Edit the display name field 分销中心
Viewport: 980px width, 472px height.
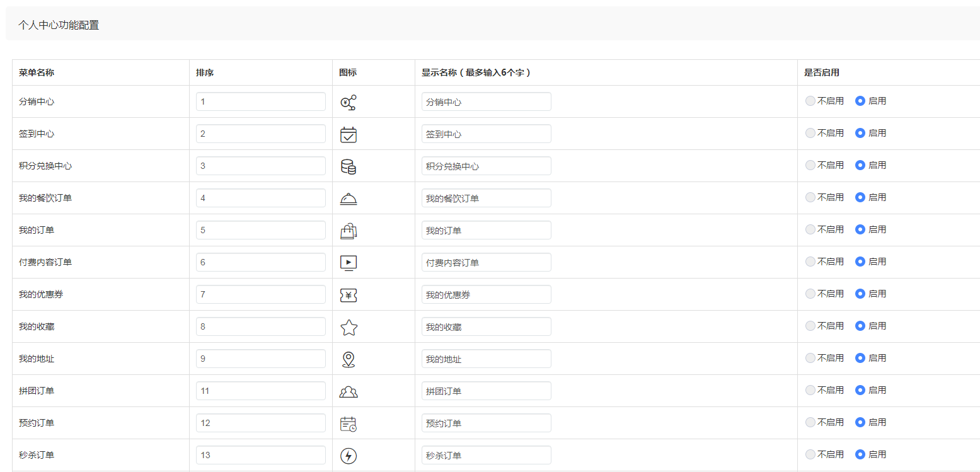(487, 101)
